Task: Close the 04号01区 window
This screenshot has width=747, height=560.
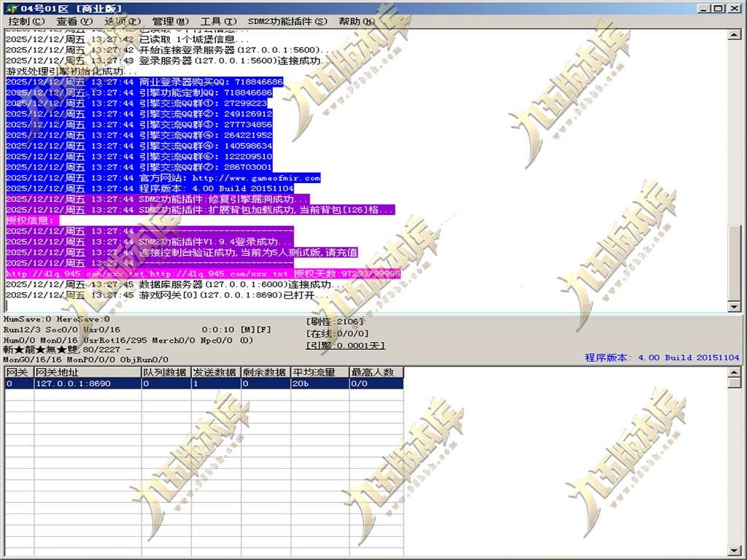Action: click(x=734, y=8)
